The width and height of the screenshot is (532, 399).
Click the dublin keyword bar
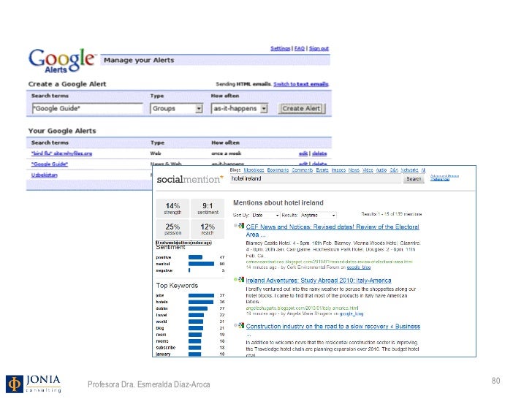click(x=198, y=308)
